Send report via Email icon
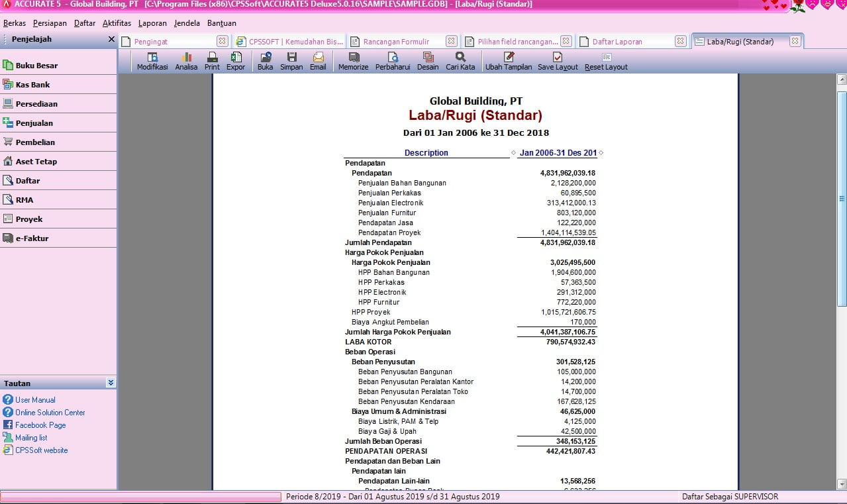Viewport: 847px width, 504px height. point(318,61)
